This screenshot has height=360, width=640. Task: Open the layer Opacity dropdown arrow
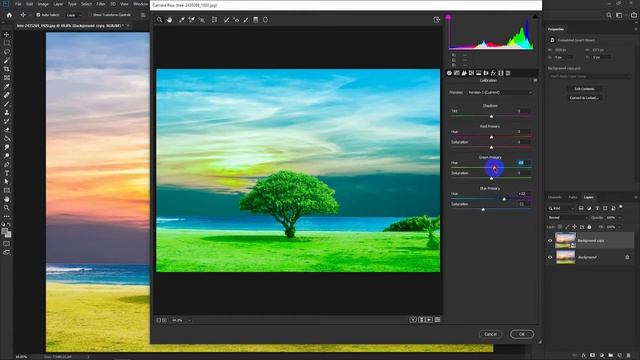coord(619,218)
